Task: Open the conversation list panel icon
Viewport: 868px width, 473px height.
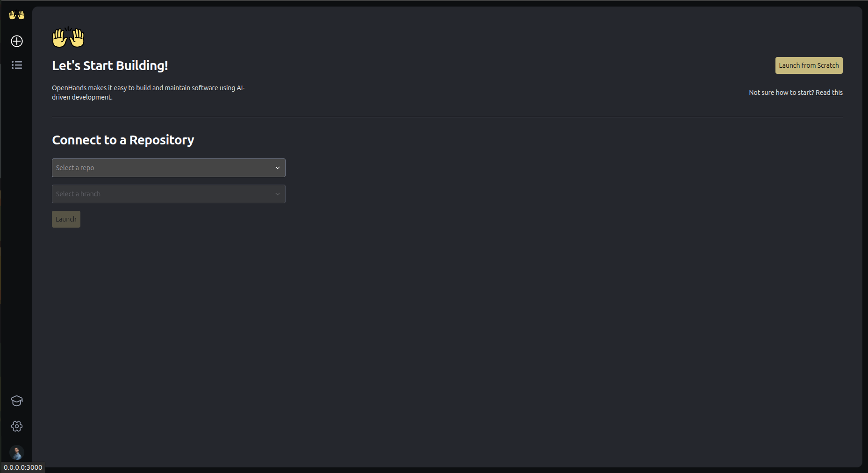Action: tap(17, 65)
